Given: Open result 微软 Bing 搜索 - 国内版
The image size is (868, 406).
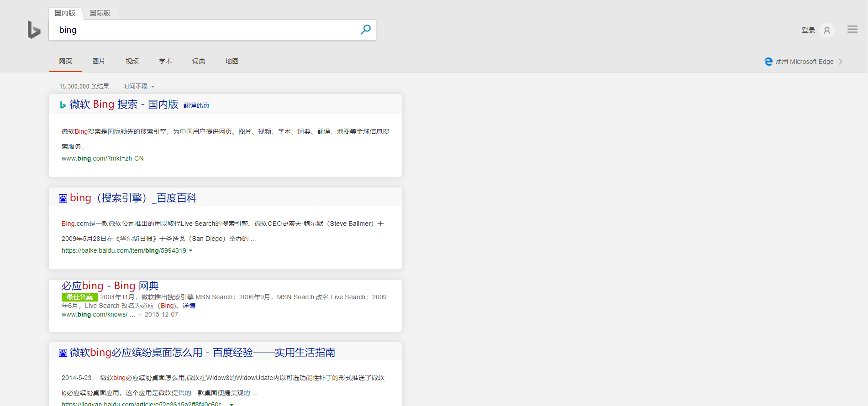Looking at the screenshot, I should pyautogui.click(x=124, y=104).
